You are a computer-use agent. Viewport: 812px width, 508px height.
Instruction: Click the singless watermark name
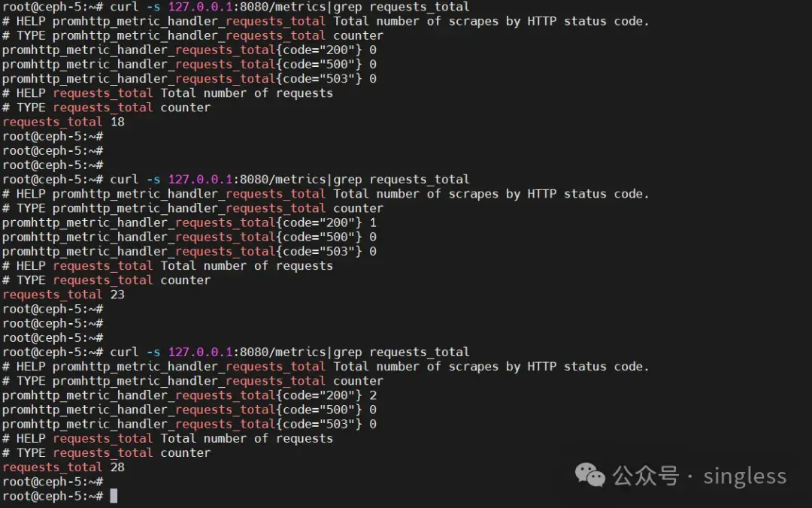(x=744, y=476)
